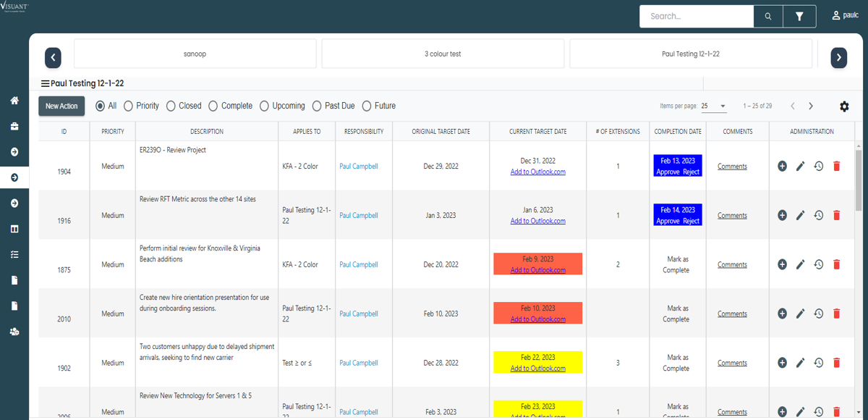Add sub-action plus icon for row 1904

pyautogui.click(x=782, y=167)
